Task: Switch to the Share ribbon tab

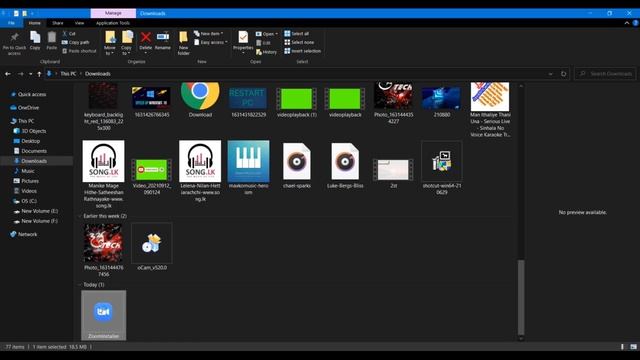Action: point(58,23)
